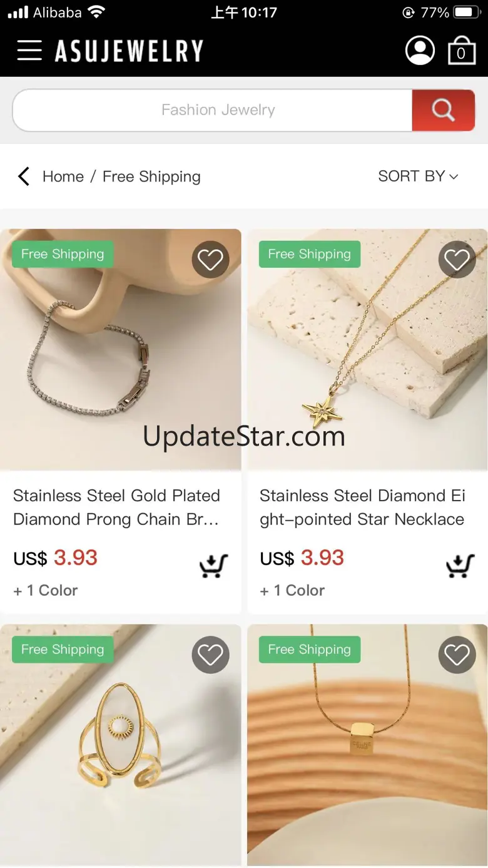
Task: Favorite the Diamond Prong Chain bracelet heart
Action: (210, 259)
